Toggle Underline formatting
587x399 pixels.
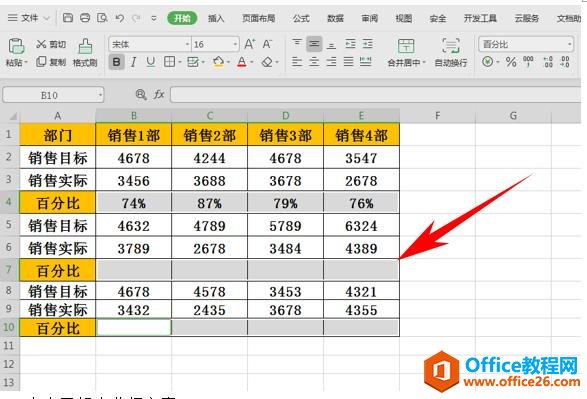(x=151, y=62)
